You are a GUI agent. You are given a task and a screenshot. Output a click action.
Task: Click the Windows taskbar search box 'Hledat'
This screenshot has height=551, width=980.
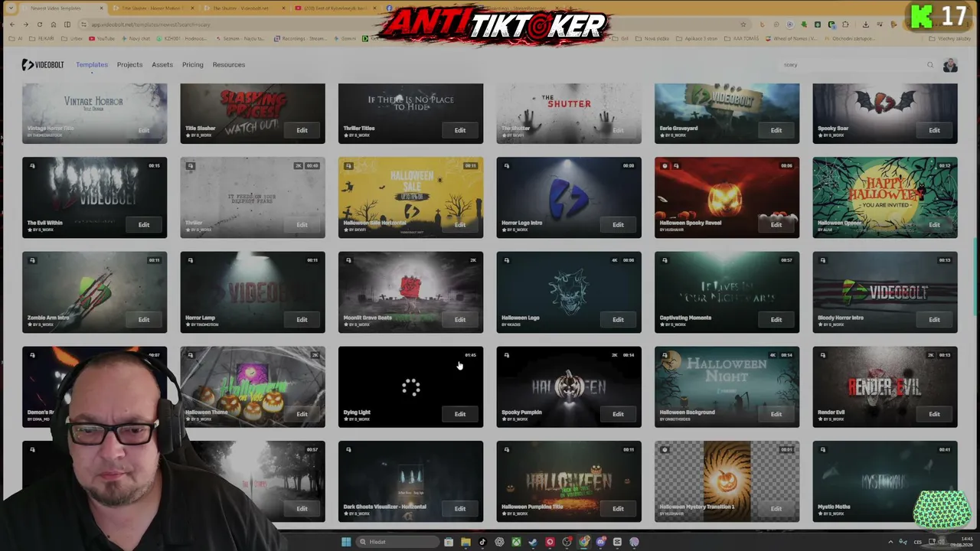tap(398, 542)
